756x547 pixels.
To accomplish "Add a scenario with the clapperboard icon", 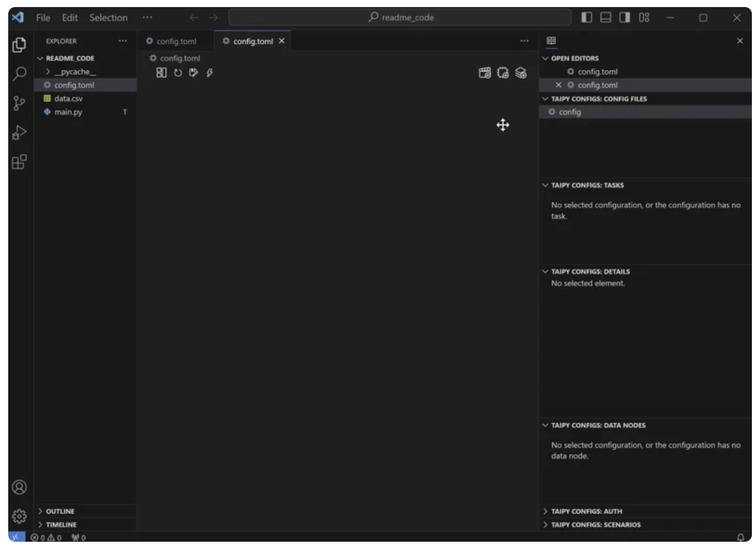I will [x=485, y=72].
